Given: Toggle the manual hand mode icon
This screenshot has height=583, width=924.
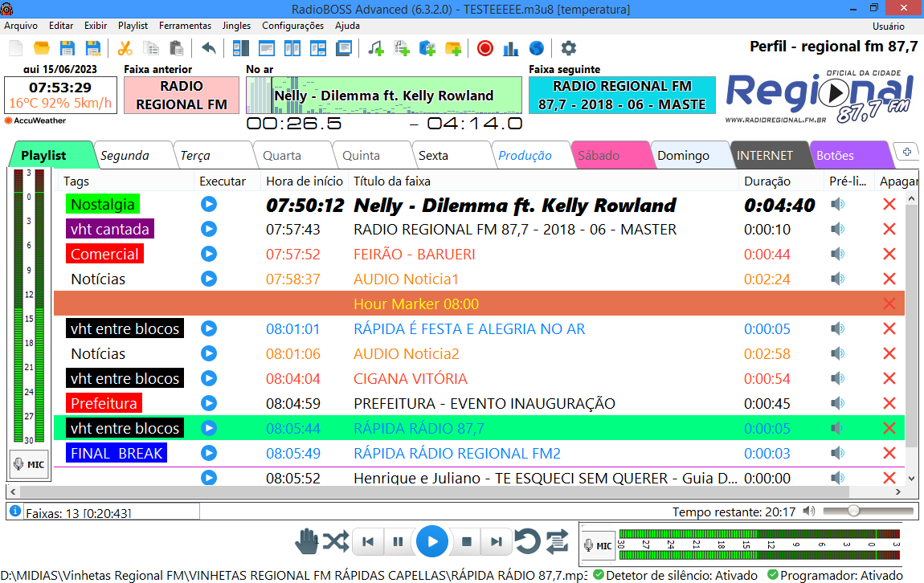Looking at the screenshot, I should click(306, 541).
